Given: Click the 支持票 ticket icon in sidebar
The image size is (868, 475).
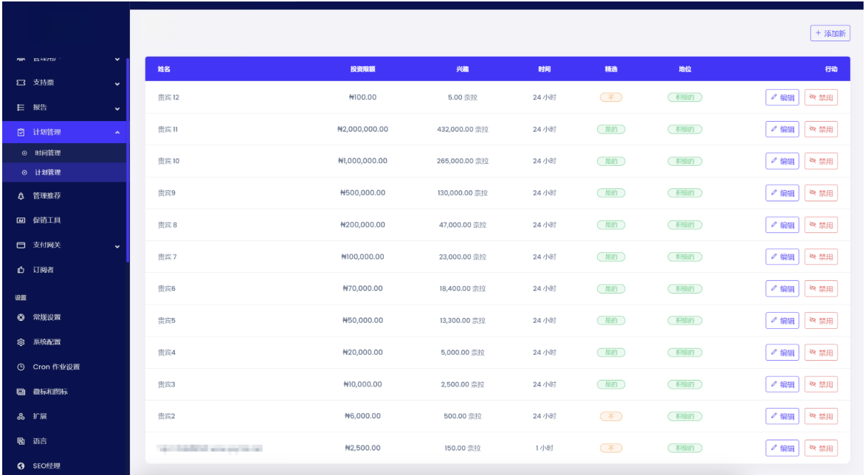Looking at the screenshot, I should point(21,83).
